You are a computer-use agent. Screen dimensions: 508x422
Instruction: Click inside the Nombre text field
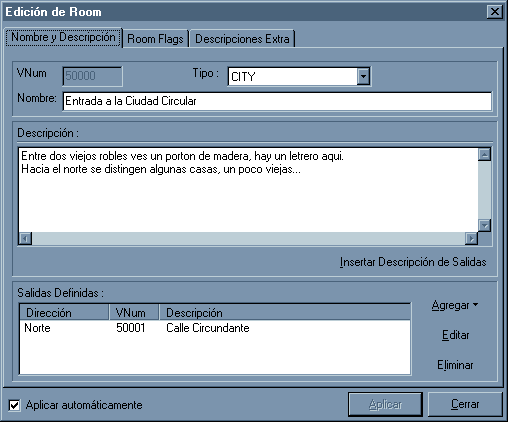tap(277, 101)
